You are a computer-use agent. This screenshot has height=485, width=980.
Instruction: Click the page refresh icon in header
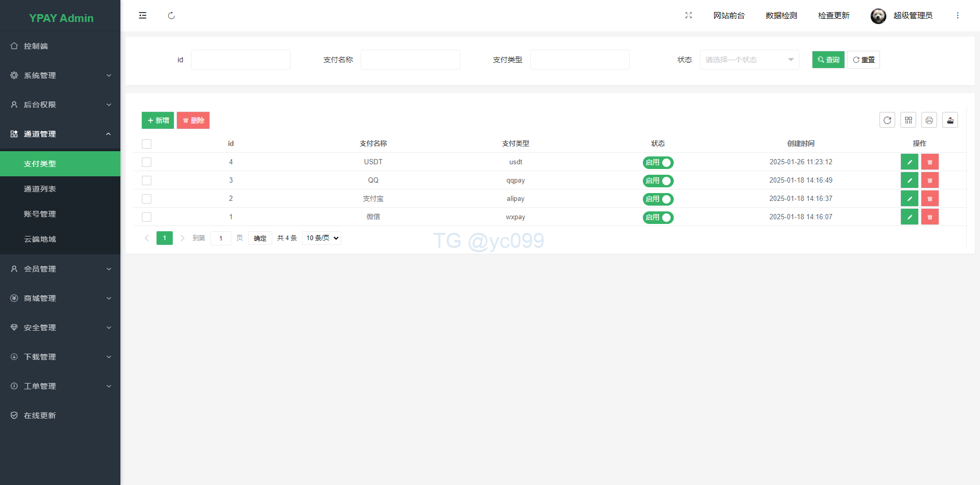(x=171, y=16)
